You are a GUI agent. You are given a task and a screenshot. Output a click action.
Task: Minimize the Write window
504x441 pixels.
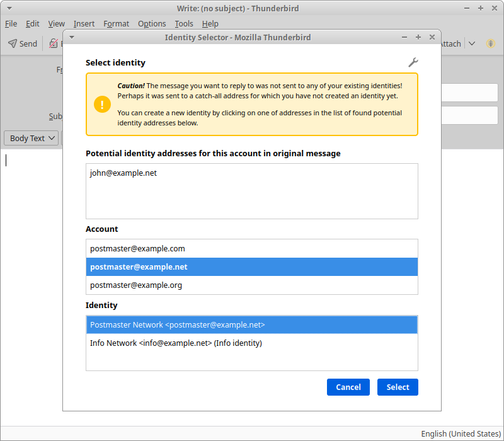coord(467,8)
